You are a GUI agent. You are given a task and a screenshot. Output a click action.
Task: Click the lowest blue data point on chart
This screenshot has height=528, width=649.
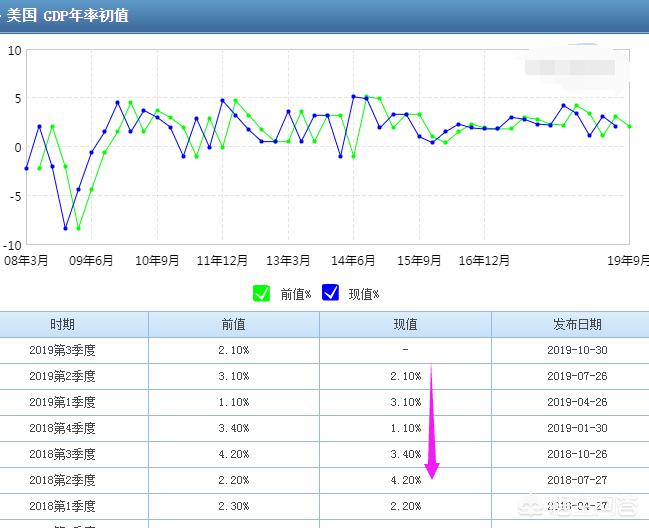pyautogui.click(x=66, y=229)
